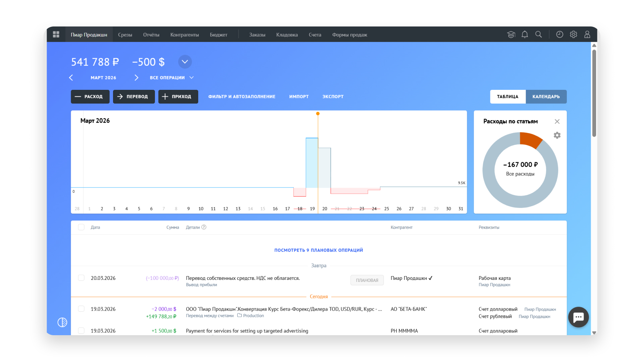Open the user profile icon
Viewport: 644px width, 362px height.
click(x=587, y=35)
